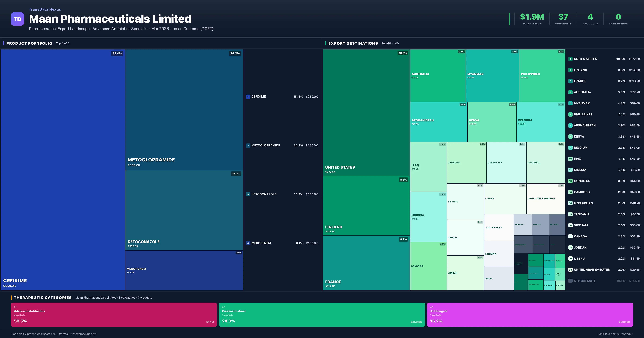
Task: Click rank 20 badge for UNITED ARAB EMIRATES
Action: pos(570,270)
